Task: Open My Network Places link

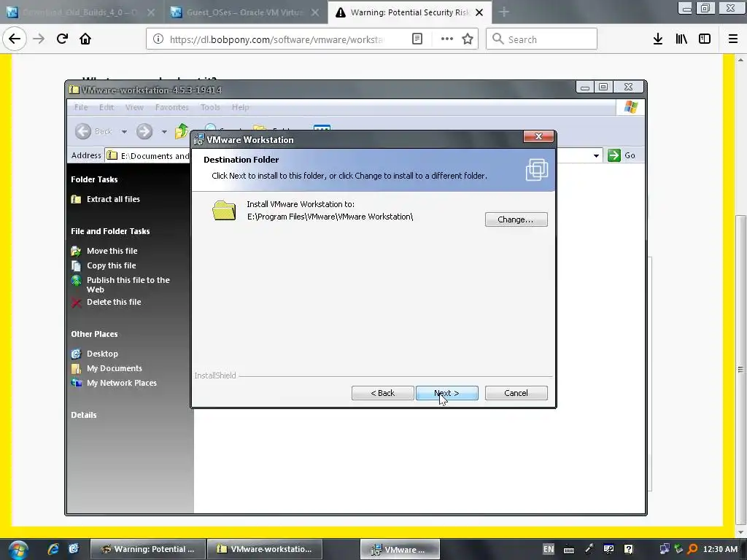Action: [x=122, y=383]
